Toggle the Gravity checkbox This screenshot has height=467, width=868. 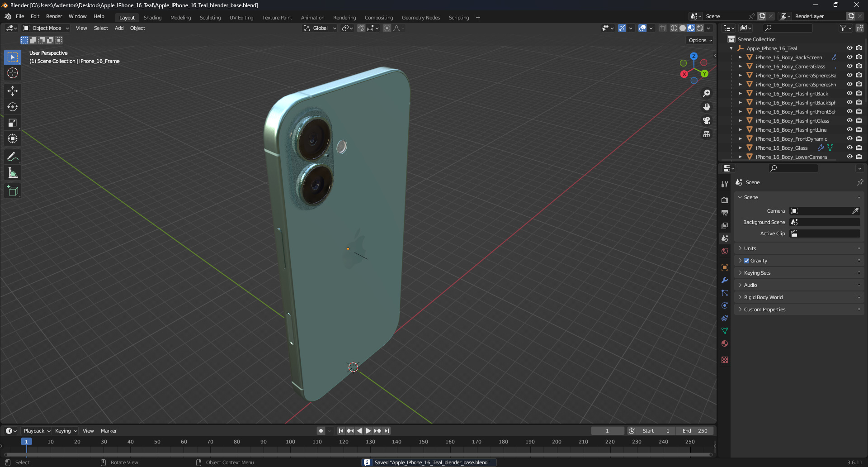pos(746,261)
